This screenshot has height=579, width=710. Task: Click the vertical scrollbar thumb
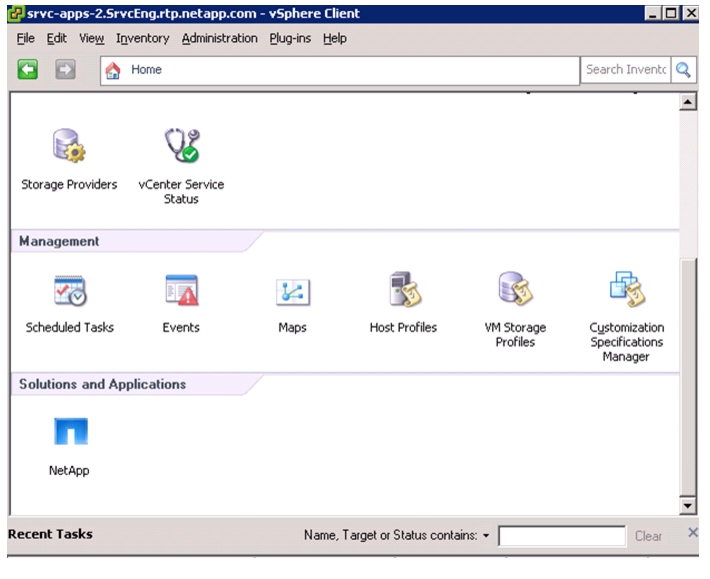pyautogui.click(x=688, y=378)
